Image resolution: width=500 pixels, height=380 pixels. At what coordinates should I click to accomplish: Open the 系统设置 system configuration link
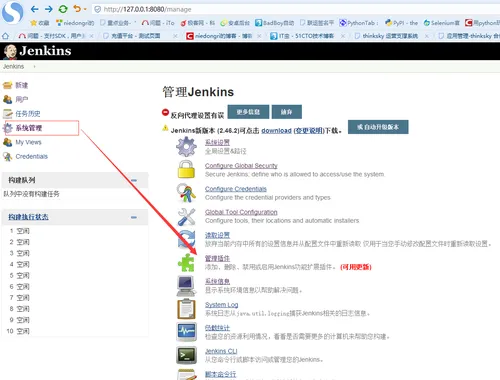coord(217,142)
